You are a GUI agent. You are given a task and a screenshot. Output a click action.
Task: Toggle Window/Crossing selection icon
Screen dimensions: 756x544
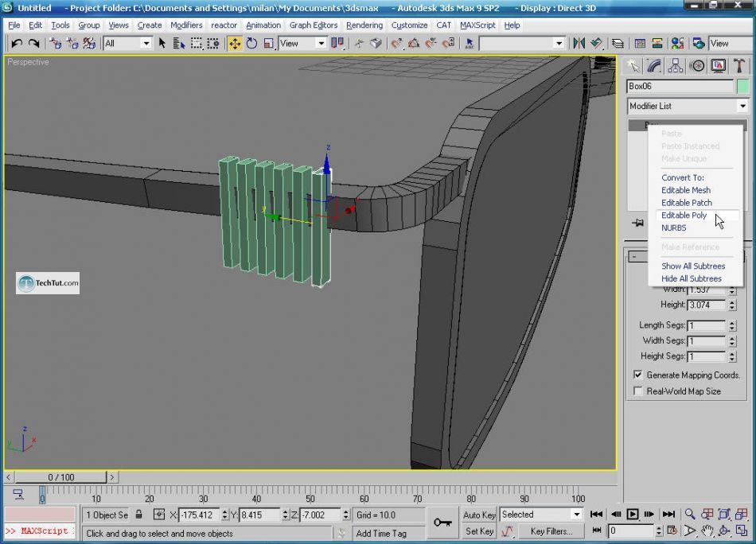click(x=213, y=44)
